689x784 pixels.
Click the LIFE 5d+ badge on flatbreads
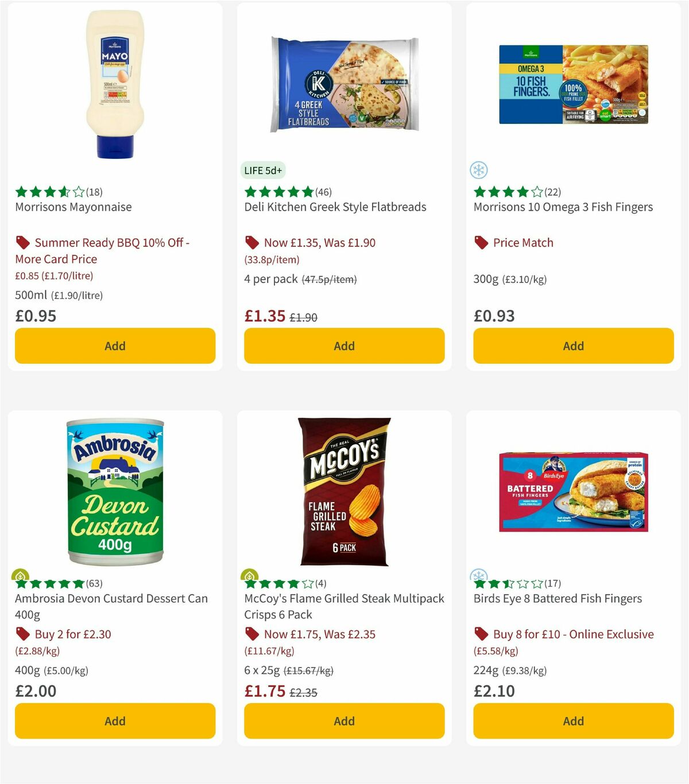coord(262,170)
